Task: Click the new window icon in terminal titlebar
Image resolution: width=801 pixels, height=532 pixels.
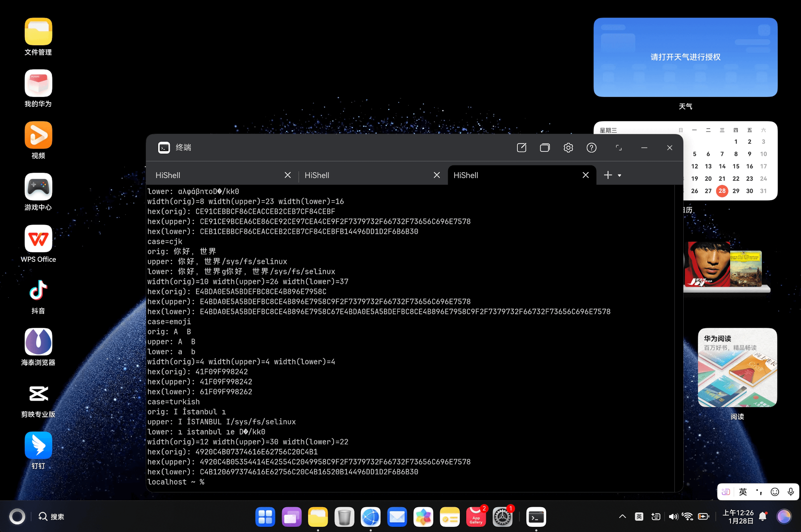Action: 521,148
